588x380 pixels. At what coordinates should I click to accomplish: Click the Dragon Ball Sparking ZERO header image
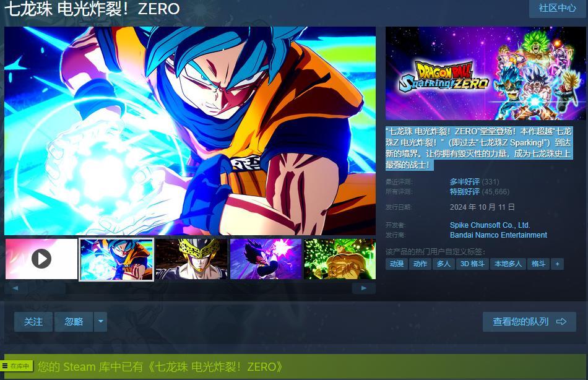point(486,73)
